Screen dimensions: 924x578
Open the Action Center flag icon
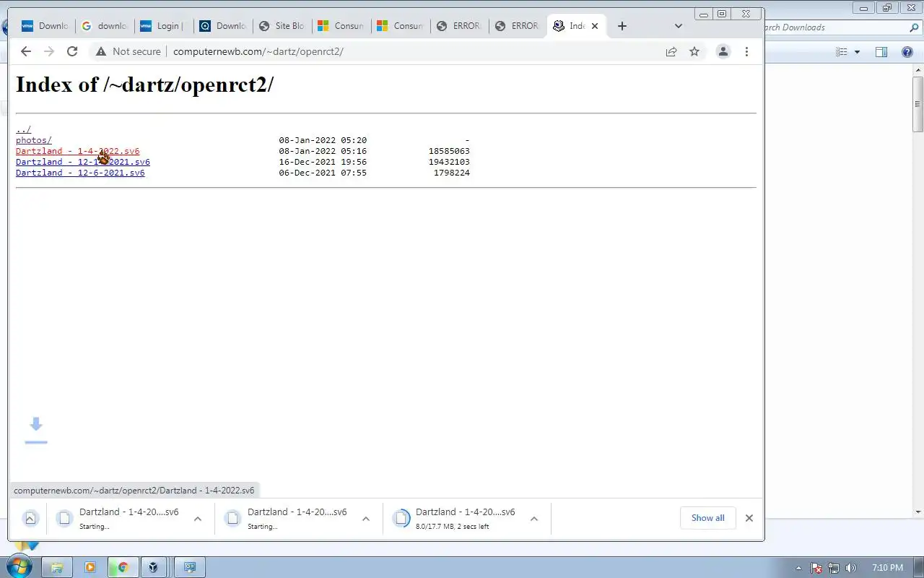[x=816, y=568]
